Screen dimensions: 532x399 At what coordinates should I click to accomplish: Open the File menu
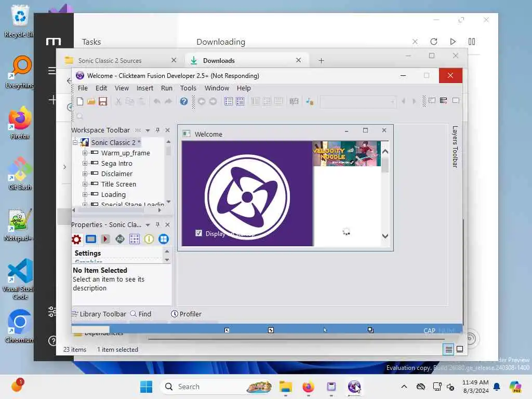pyautogui.click(x=83, y=88)
